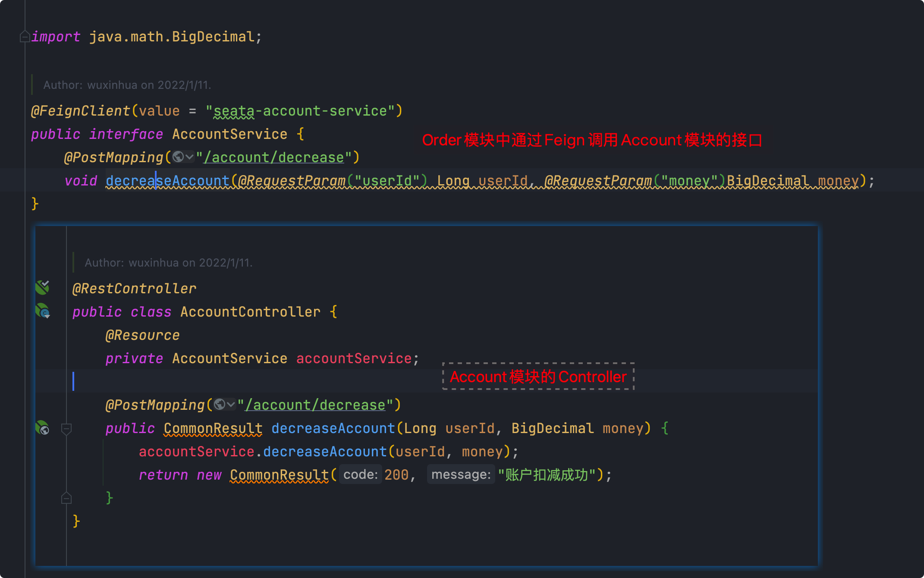Click decreaseAccount method name in Feign interface
The image size is (924, 578).
(x=167, y=181)
